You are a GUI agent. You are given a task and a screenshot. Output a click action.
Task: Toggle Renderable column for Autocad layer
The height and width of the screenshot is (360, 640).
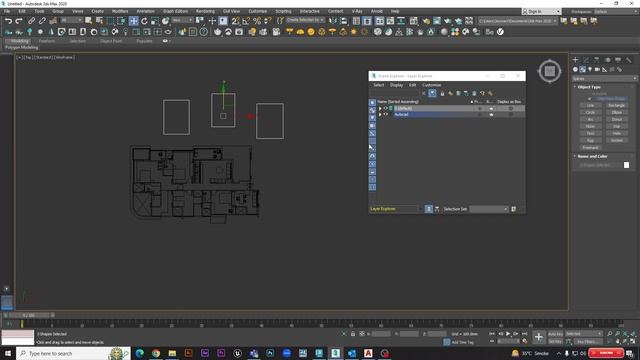tap(491, 114)
